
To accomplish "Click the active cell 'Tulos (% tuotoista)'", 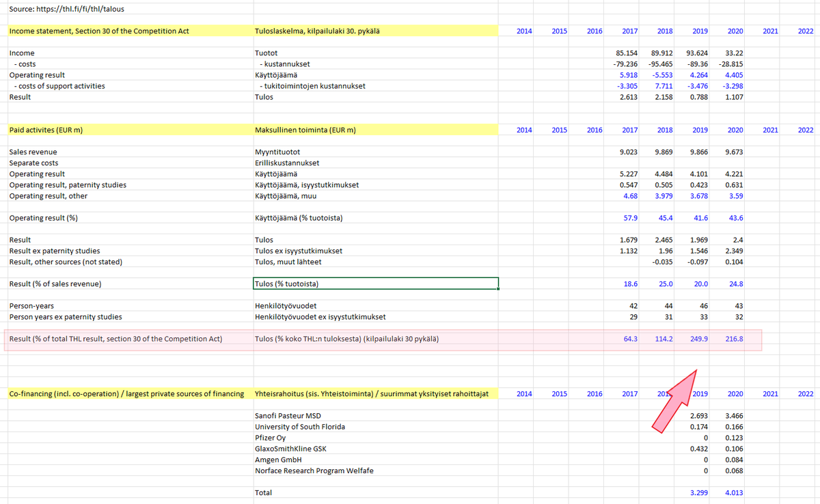I will click(x=376, y=283).
